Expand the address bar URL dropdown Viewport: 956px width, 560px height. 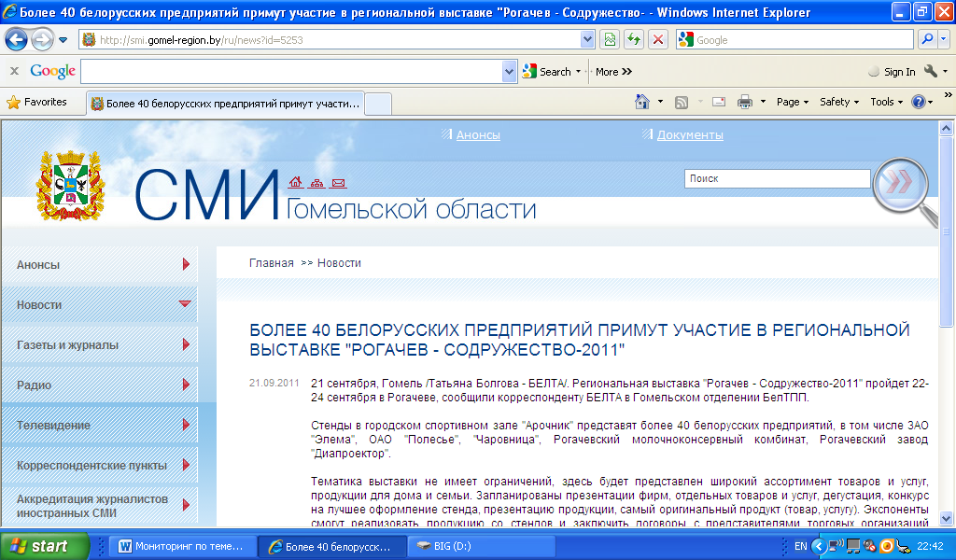pos(587,40)
